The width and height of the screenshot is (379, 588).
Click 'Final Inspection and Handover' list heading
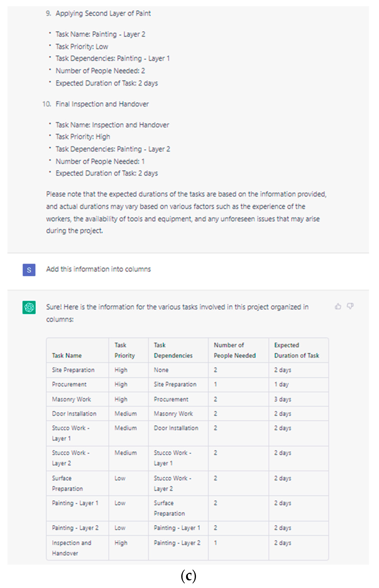coord(102,104)
